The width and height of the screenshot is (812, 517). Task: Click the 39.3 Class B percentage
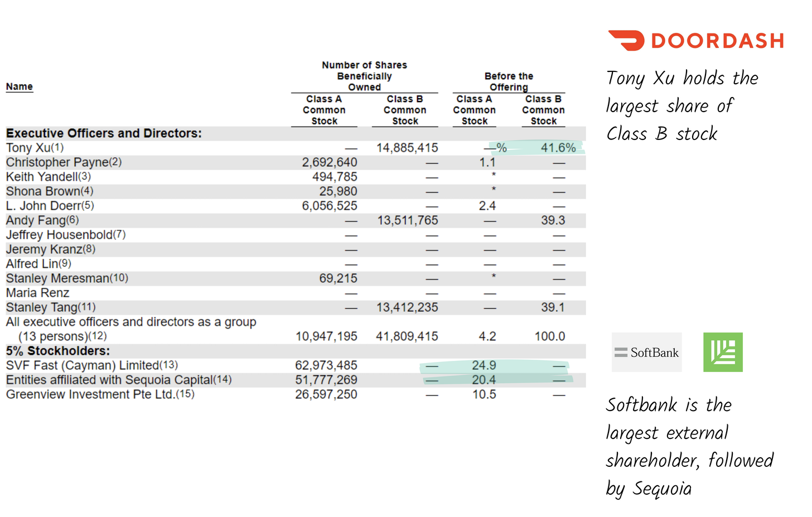click(x=553, y=220)
